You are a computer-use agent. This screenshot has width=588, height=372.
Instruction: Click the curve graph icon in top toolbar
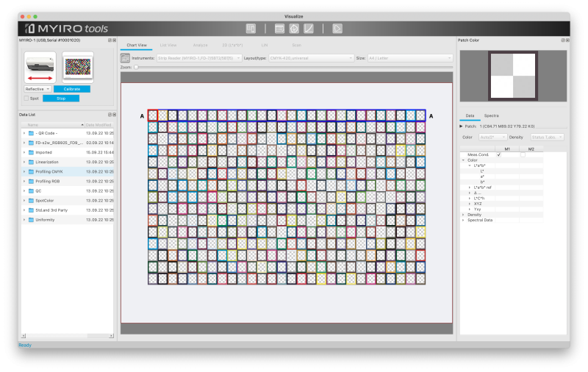coord(309,29)
